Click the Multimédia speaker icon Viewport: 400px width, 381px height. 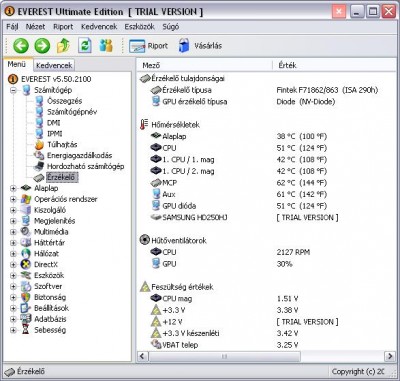coord(26,232)
